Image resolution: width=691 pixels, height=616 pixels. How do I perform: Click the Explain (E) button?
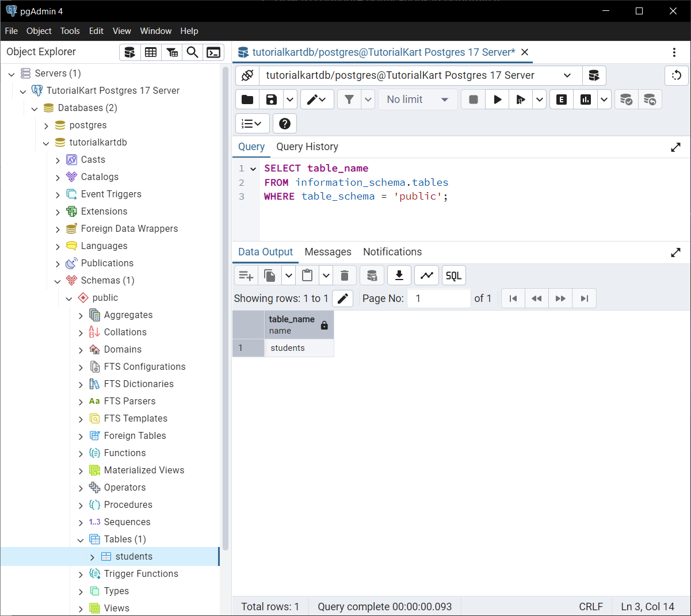point(562,100)
